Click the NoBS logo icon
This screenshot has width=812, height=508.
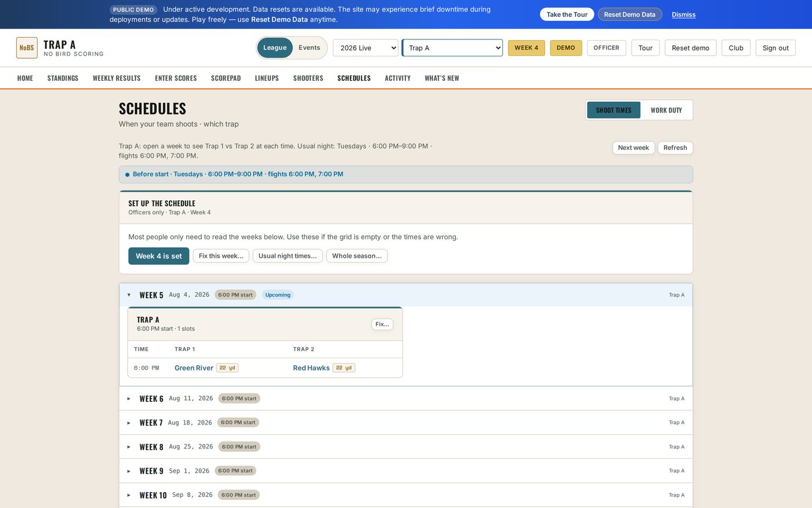(x=27, y=48)
